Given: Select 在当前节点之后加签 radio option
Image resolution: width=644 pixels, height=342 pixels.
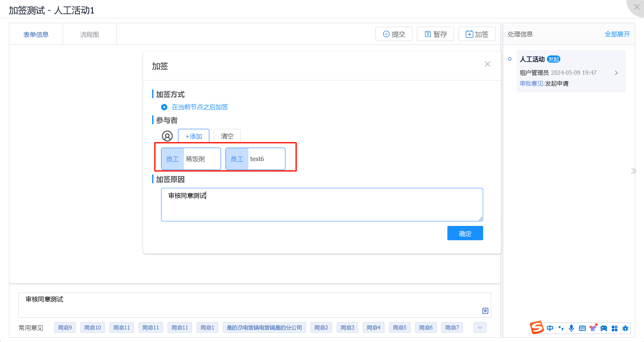Looking at the screenshot, I should pyautogui.click(x=164, y=107).
